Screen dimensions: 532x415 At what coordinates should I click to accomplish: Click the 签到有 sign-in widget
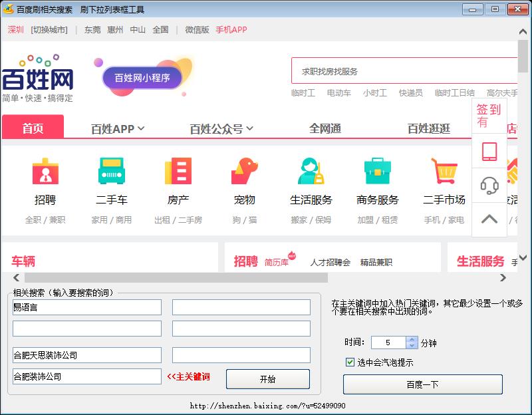(489, 116)
